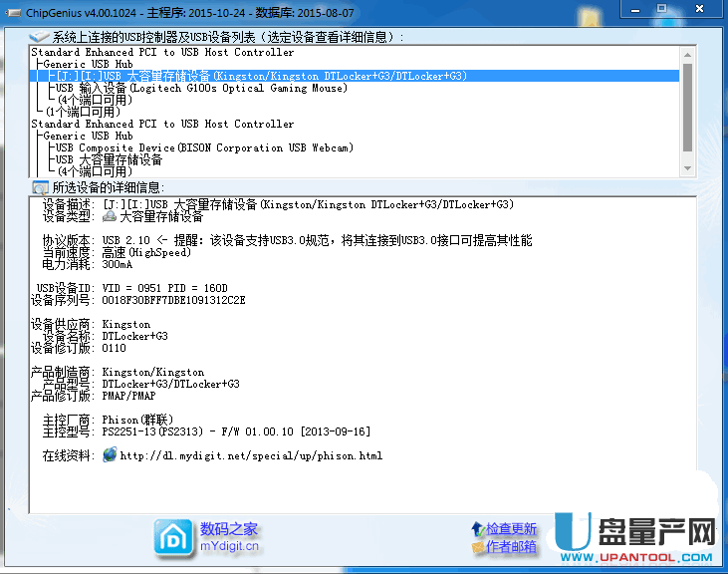The width and height of the screenshot is (728, 574).
Task: Click the check update arrow icon
Action: point(478,527)
